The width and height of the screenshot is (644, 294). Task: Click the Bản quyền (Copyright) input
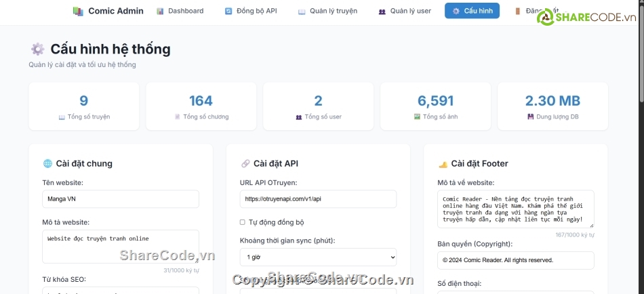click(x=516, y=260)
